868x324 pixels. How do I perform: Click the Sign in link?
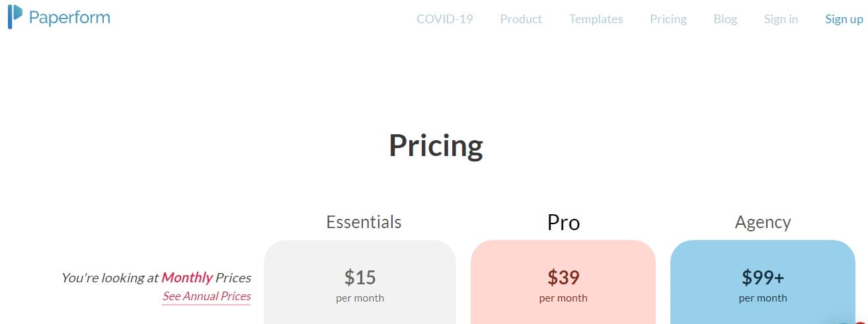point(781,19)
